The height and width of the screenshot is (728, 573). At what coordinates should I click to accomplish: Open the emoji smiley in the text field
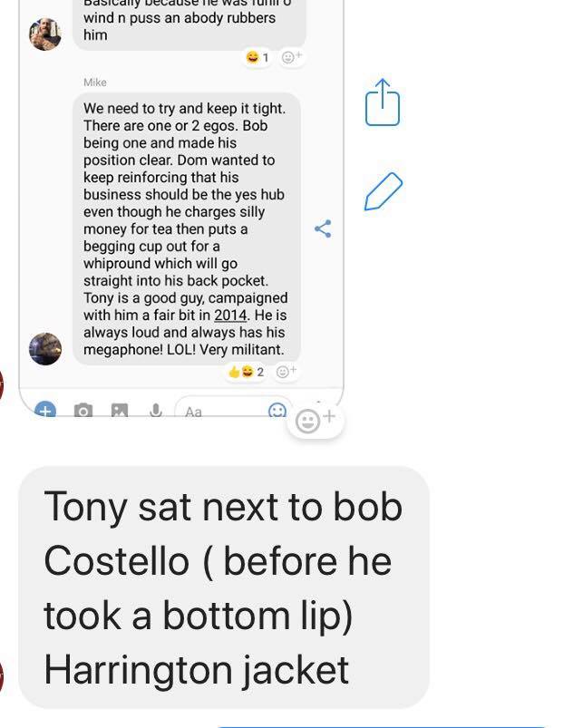click(x=277, y=411)
